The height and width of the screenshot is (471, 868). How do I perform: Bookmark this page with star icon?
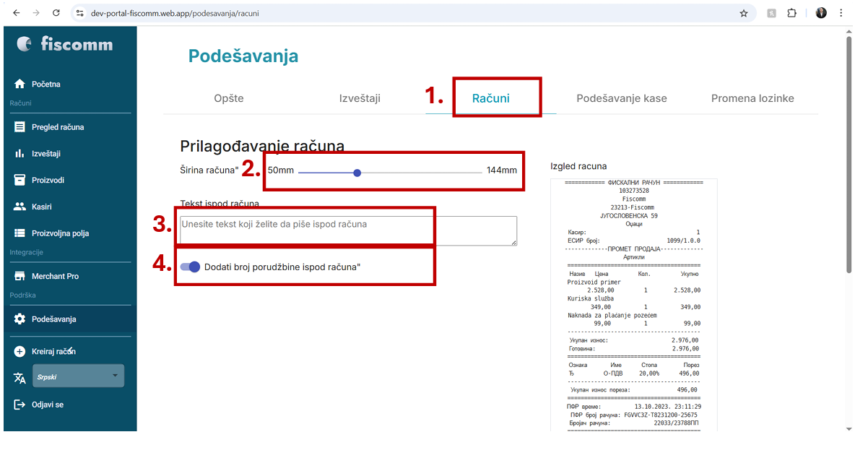tap(743, 13)
